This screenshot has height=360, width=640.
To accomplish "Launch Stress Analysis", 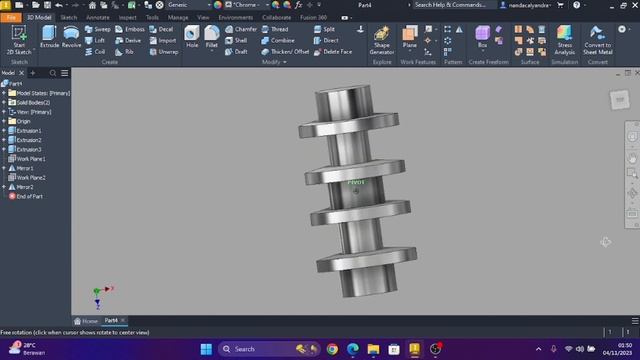I will [564, 40].
